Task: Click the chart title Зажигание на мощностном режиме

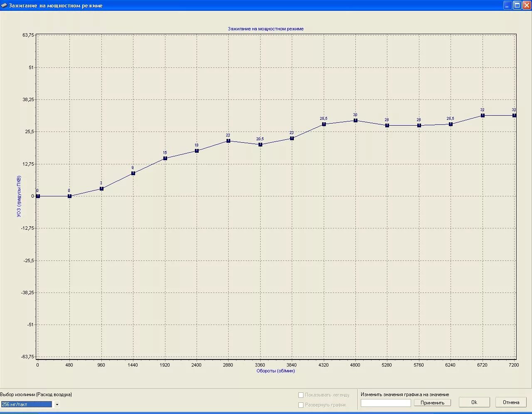Action: pyautogui.click(x=266, y=29)
